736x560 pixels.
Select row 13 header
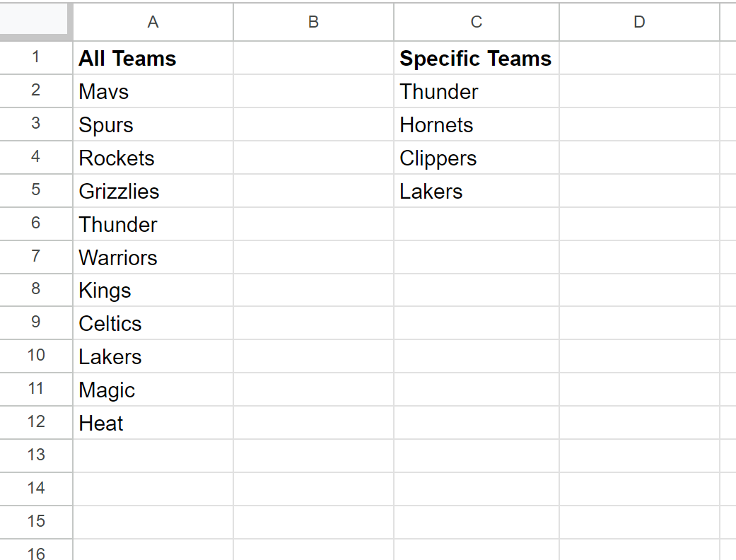[35, 455]
